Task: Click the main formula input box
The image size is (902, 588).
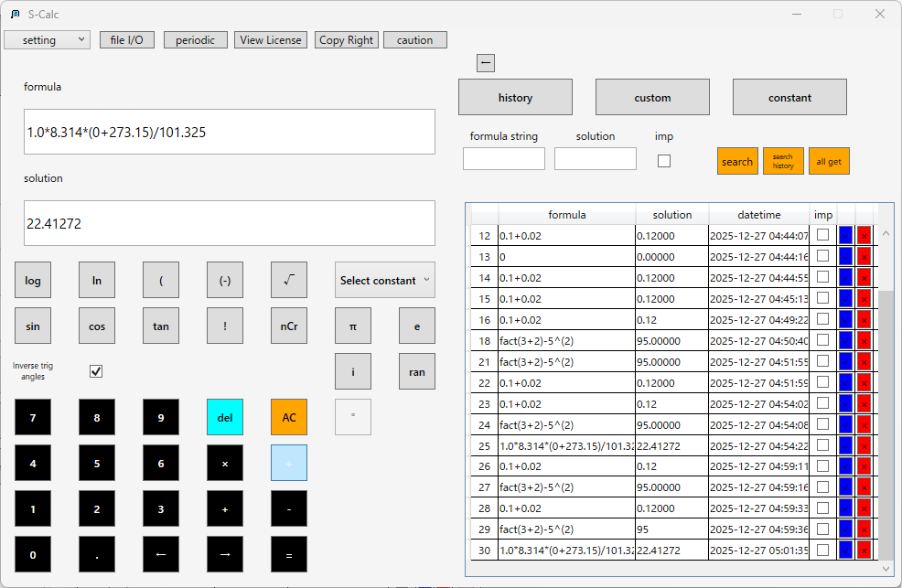Action: point(230,132)
